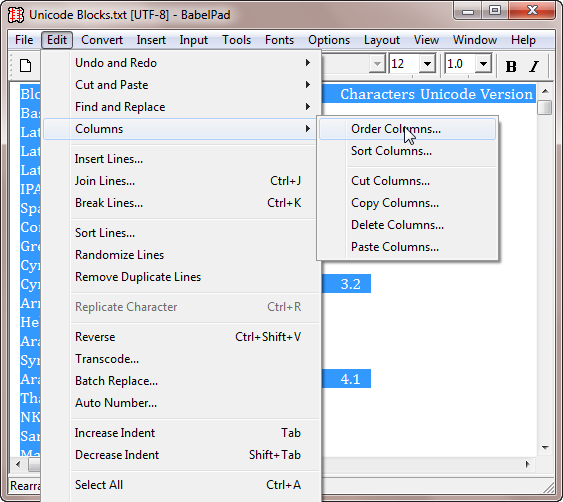563x502 pixels.
Task: Click the vertical scrollbar up arrow
Action: pos(545,92)
